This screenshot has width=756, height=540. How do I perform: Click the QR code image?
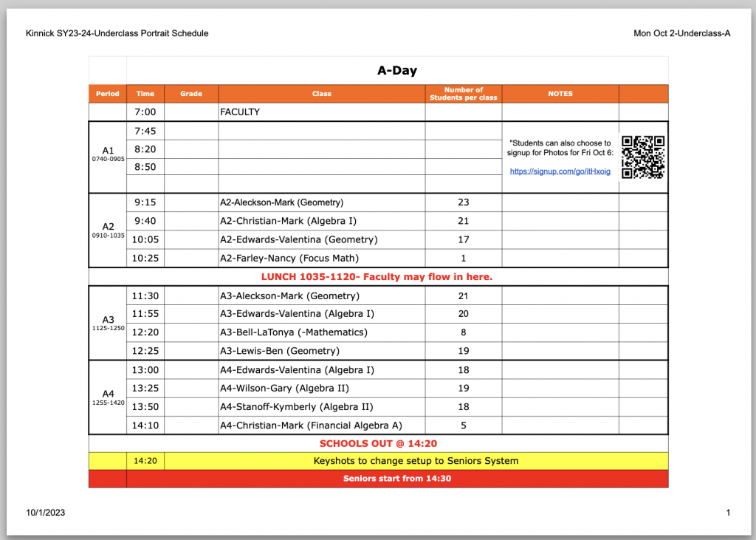pyautogui.click(x=643, y=157)
